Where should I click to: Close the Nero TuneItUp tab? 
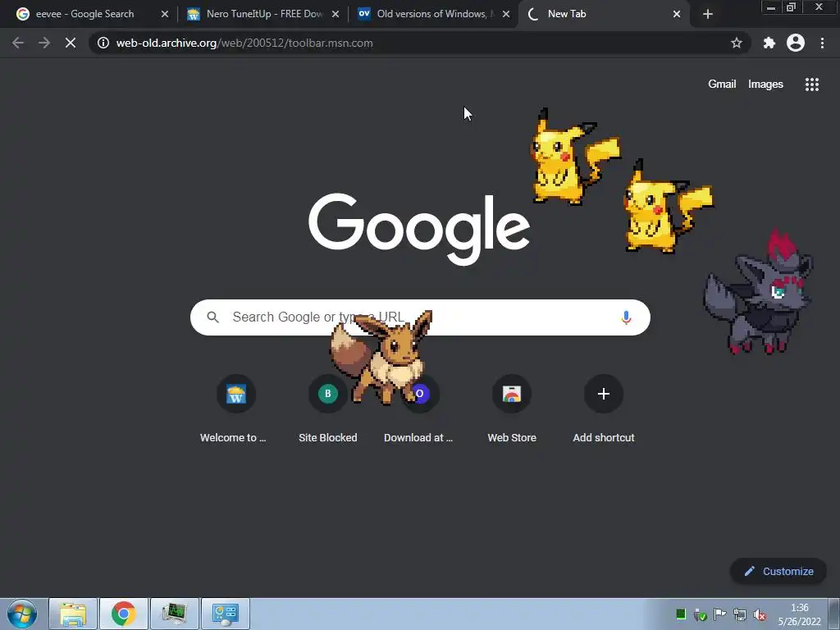(x=336, y=14)
